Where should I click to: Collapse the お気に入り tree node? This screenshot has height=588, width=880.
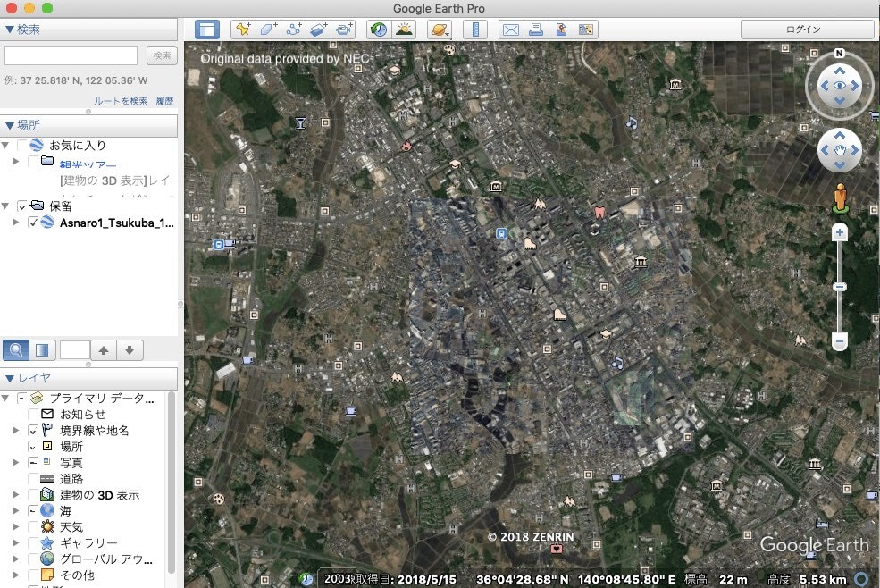tap(5, 145)
